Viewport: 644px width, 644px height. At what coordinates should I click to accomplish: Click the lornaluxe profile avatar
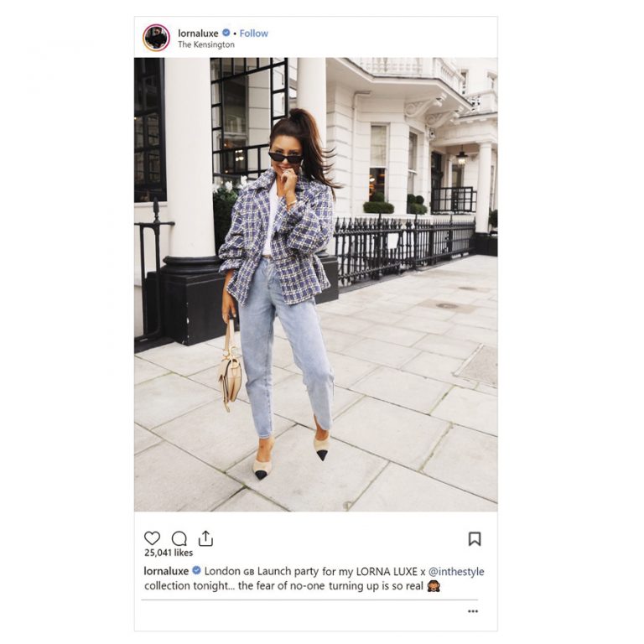coord(156,38)
